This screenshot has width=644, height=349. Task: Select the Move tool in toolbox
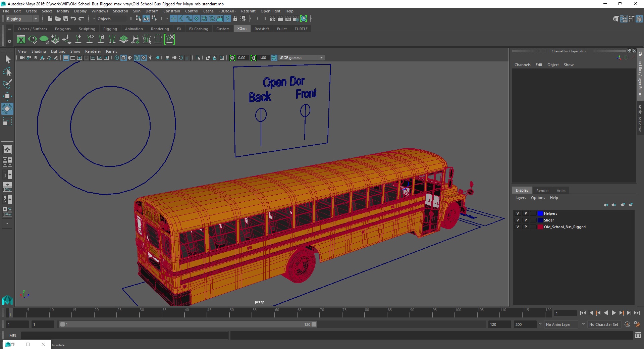click(x=7, y=96)
